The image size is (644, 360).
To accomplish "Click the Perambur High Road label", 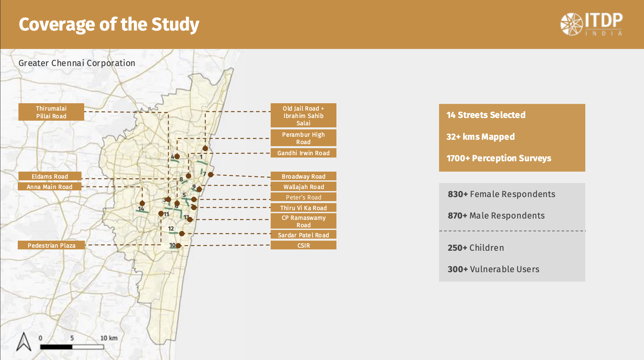I will [303, 138].
